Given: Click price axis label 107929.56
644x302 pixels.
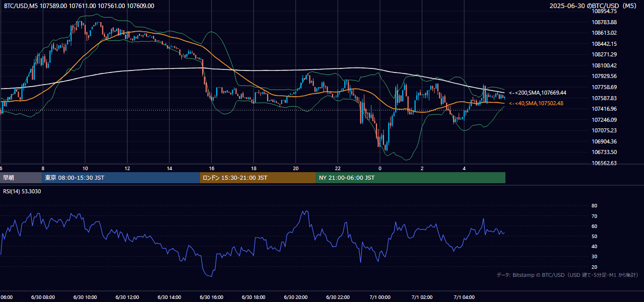Looking at the screenshot, I should click(604, 76).
